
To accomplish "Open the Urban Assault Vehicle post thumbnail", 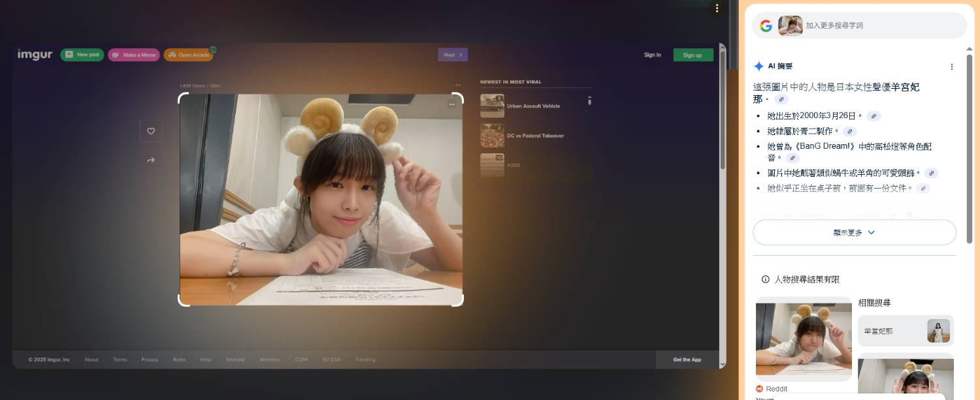I will click(492, 106).
